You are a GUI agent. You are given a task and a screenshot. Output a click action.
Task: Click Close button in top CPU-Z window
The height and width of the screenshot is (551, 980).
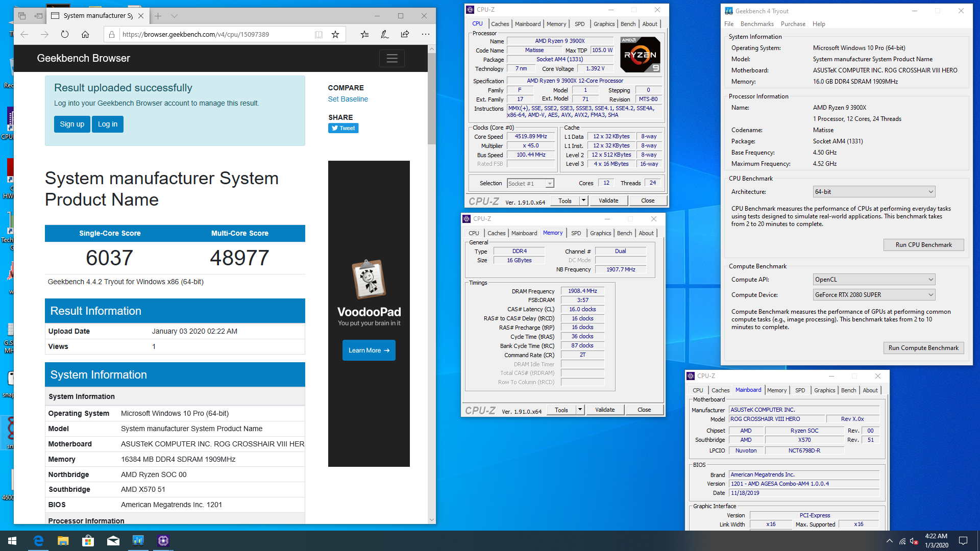[647, 201]
